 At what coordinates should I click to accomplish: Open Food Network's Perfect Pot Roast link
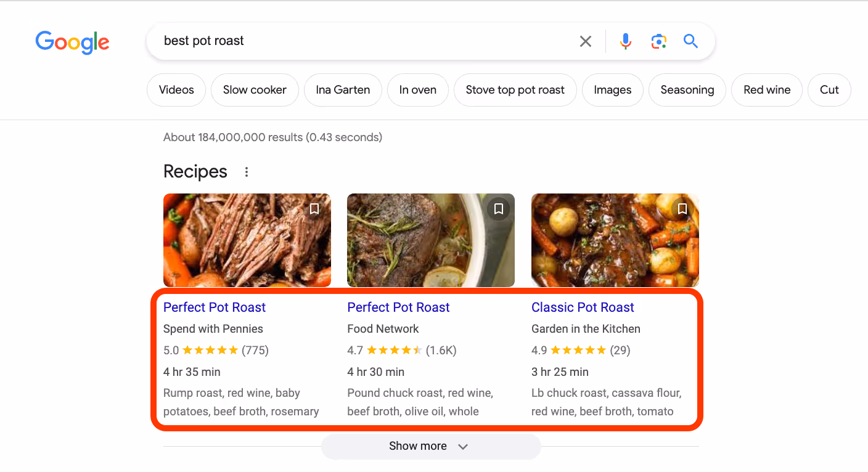pos(398,307)
